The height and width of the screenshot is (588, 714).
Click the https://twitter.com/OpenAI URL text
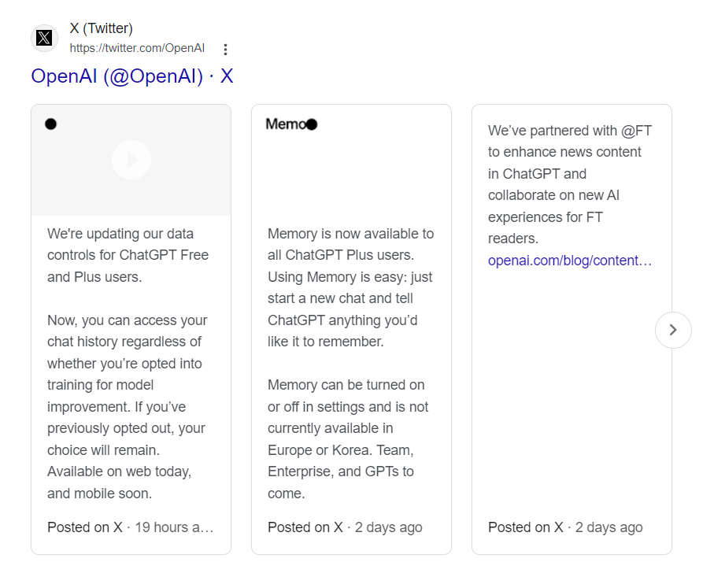click(x=137, y=48)
